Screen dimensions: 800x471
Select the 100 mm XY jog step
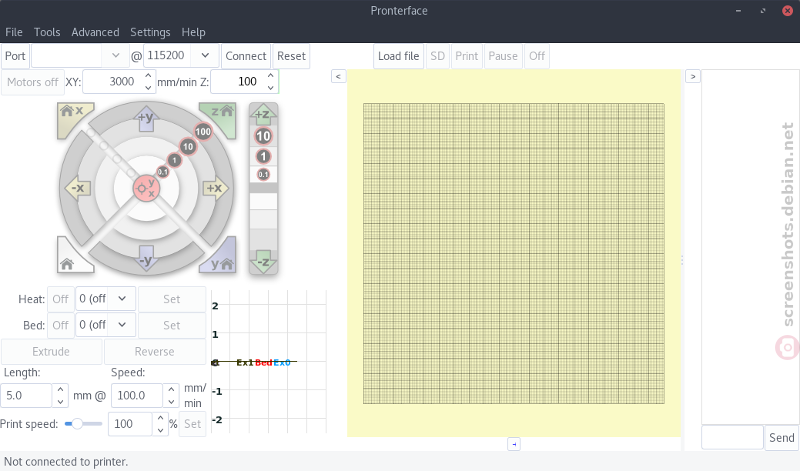(203, 132)
